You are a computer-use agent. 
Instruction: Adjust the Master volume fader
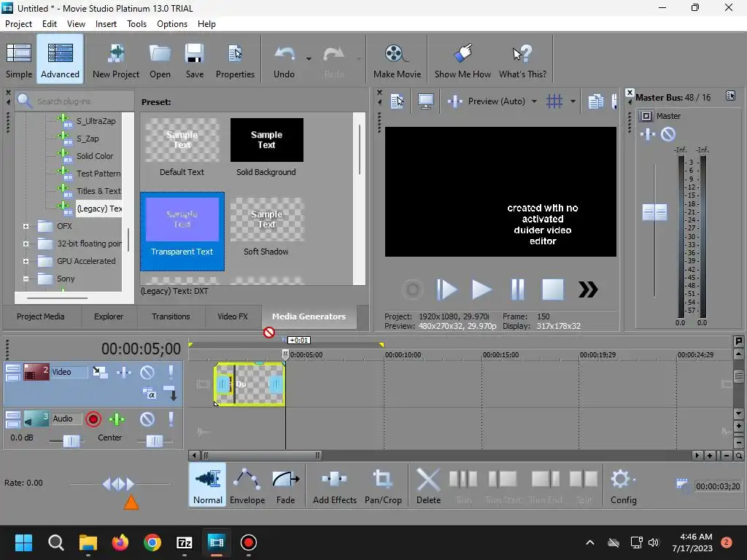654,212
